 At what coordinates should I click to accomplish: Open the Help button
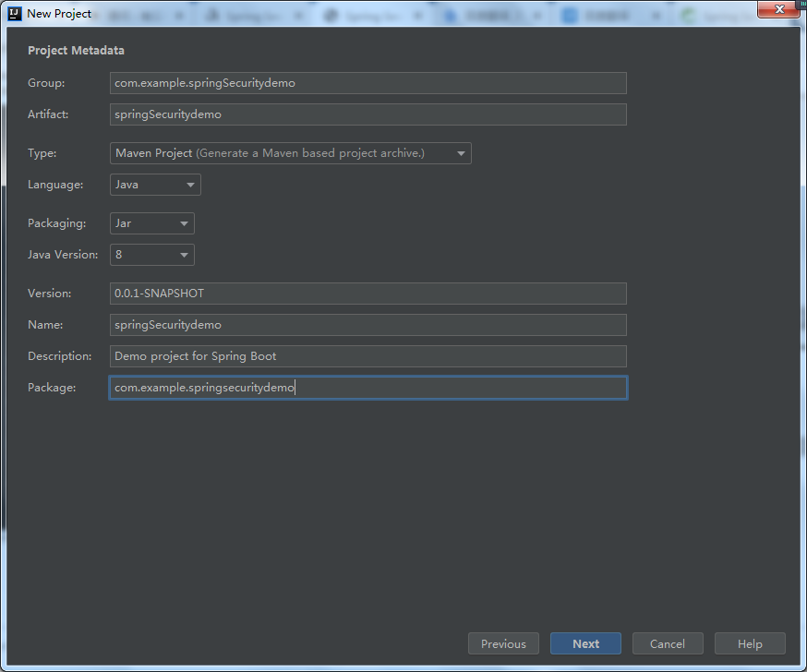point(750,644)
